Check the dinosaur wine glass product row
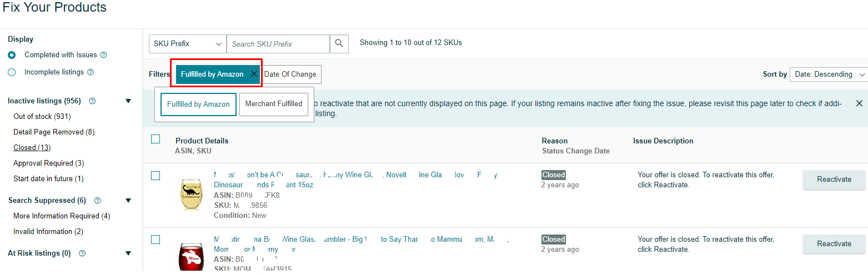868x274 pixels. [155, 176]
